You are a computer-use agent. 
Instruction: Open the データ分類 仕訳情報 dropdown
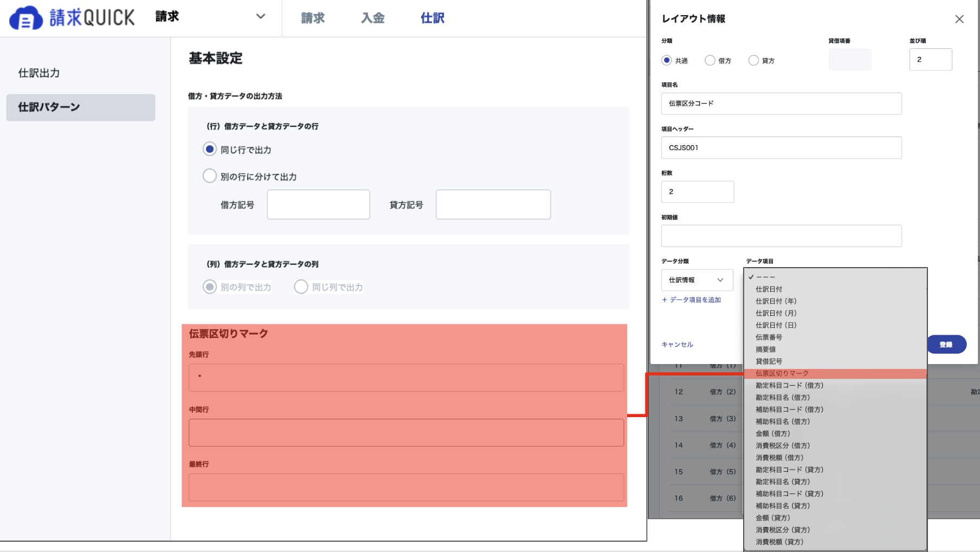point(697,280)
